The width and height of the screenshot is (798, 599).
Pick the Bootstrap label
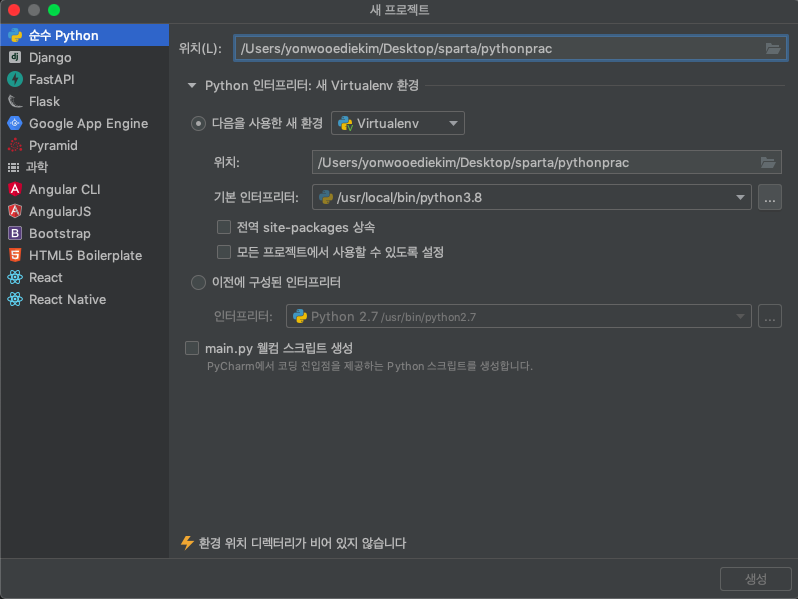pyautogui.click(x=60, y=234)
